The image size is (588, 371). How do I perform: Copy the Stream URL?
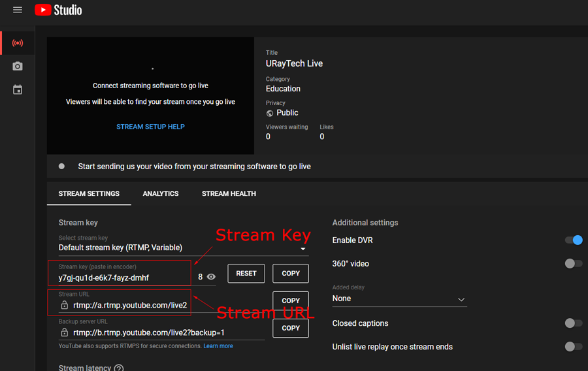click(x=291, y=300)
